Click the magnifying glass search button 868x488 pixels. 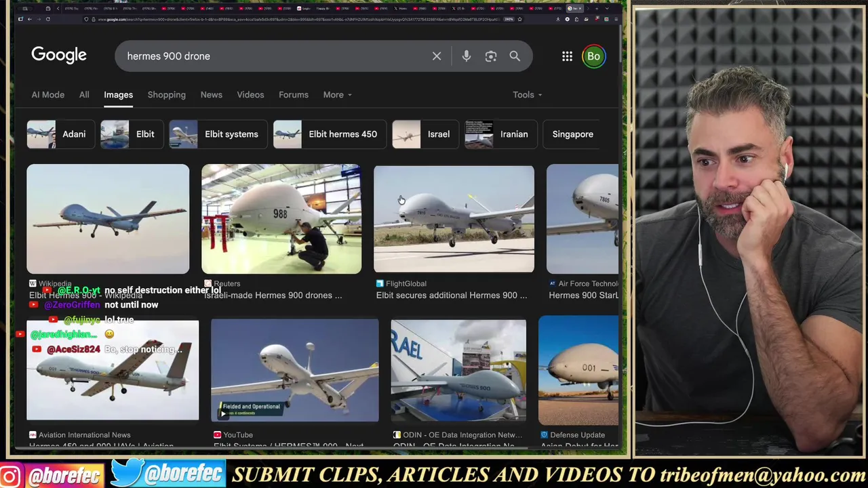515,56
